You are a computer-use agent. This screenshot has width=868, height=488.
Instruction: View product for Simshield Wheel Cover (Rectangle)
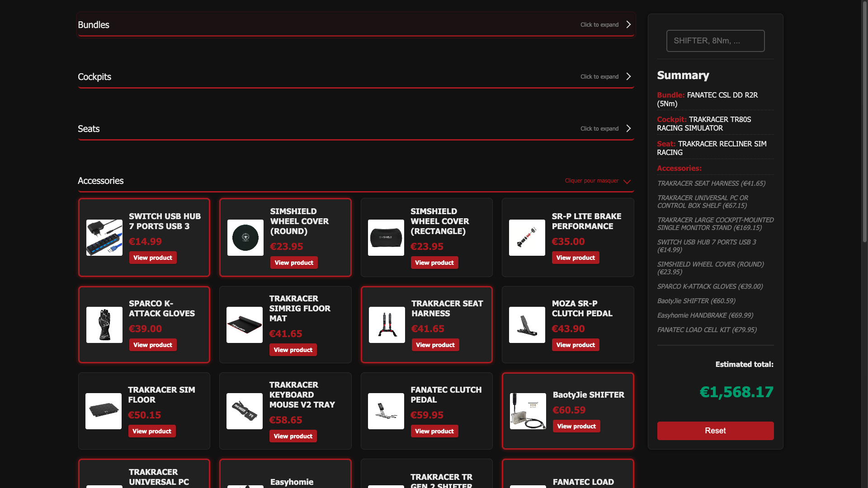[x=434, y=263]
